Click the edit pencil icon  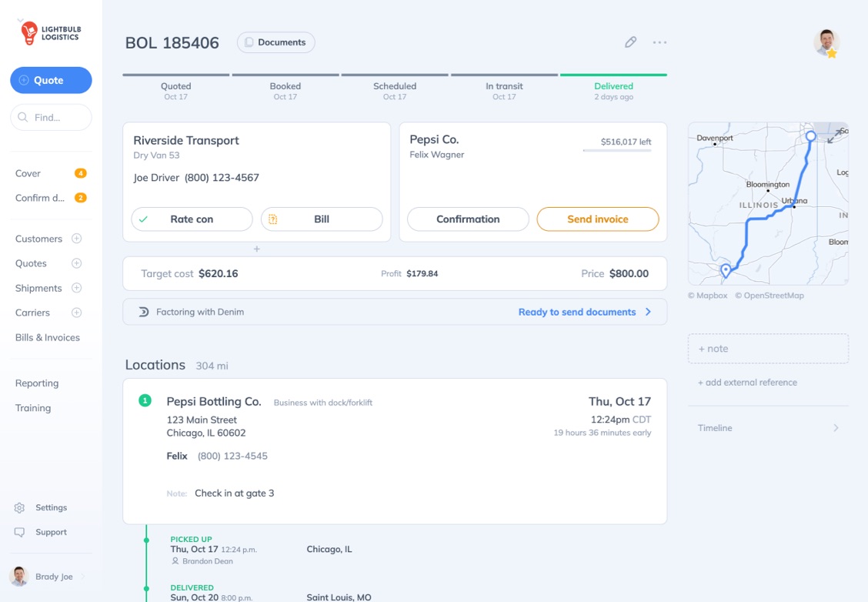pos(630,42)
